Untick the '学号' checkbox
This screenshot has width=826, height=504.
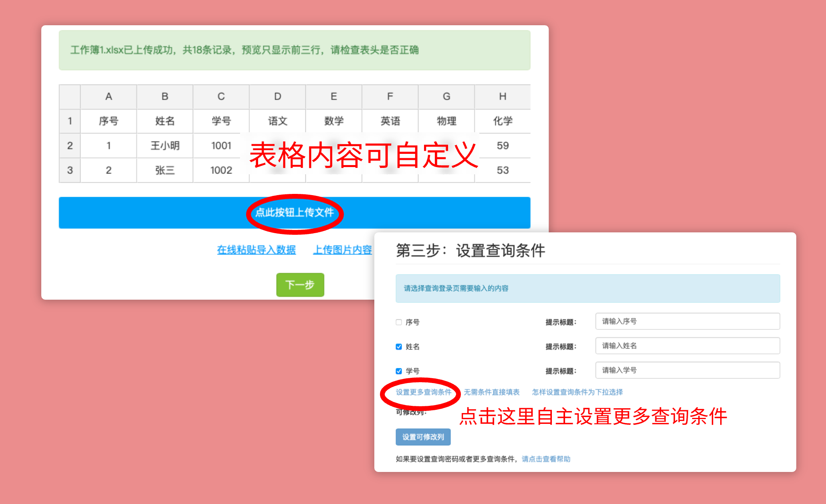click(x=399, y=371)
